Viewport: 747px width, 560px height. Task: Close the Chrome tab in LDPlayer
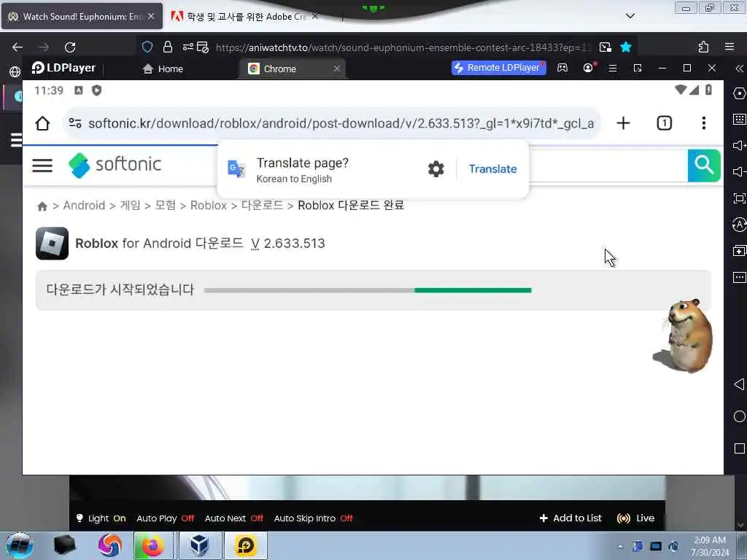click(337, 69)
